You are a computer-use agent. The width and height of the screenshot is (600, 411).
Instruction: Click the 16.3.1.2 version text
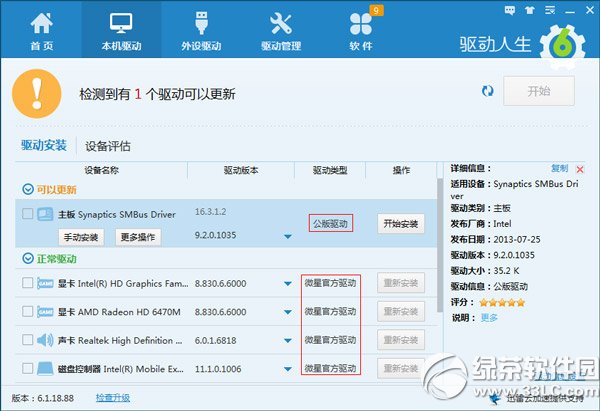tap(210, 212)
